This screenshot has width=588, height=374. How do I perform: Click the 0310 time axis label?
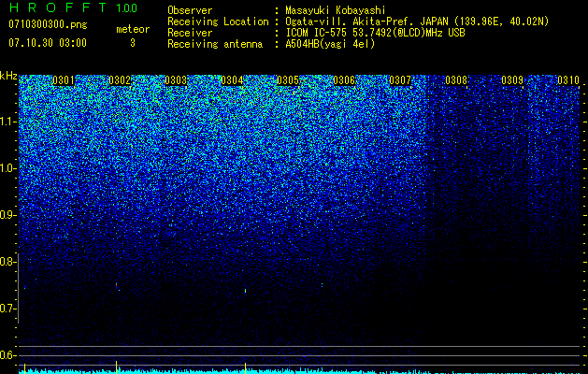pos(568,80)
